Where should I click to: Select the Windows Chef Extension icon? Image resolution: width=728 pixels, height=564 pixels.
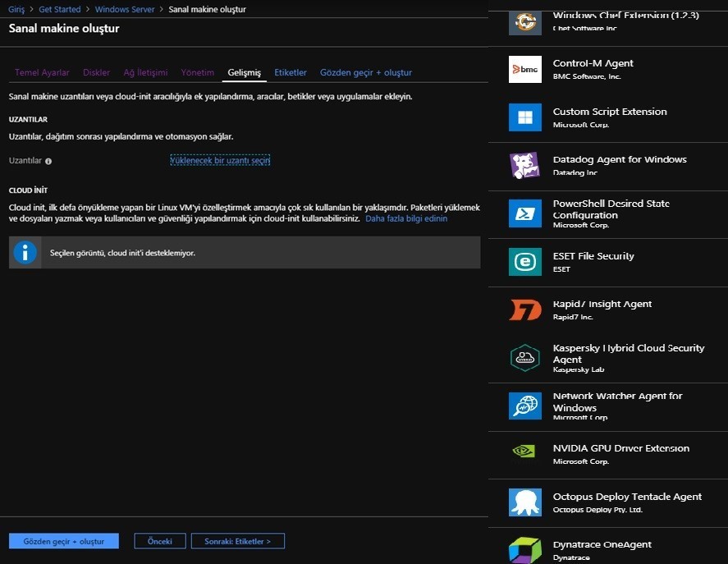(x=525, y=21)
